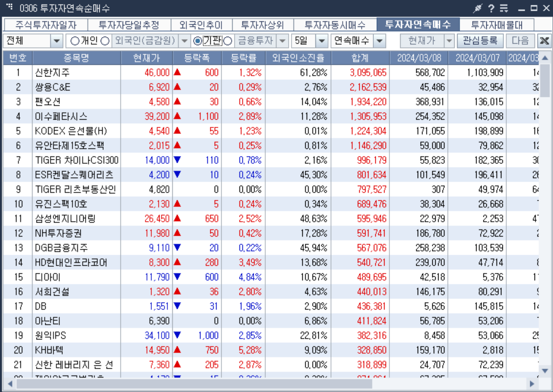553x392 pixels.
Task: Click the window grip icon beside 0306 title
Action: (10, 6)
